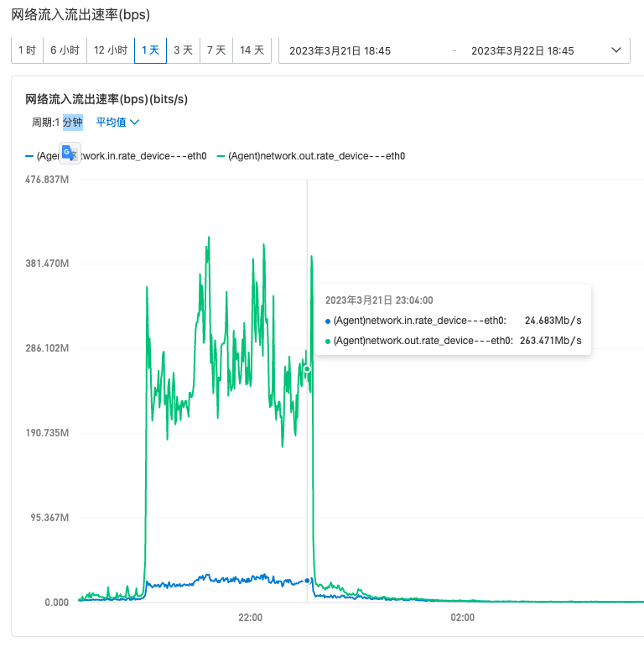Click the start date field 2023年3月21日 18:45
The height and width of the screenshot is (647, 644).
click(340, 51)
